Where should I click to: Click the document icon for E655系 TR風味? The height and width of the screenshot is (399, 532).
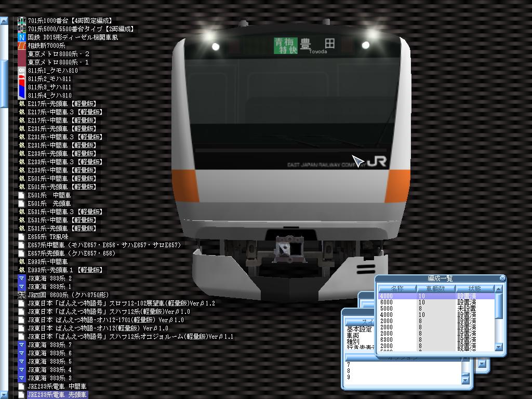[x=22, y=237]
